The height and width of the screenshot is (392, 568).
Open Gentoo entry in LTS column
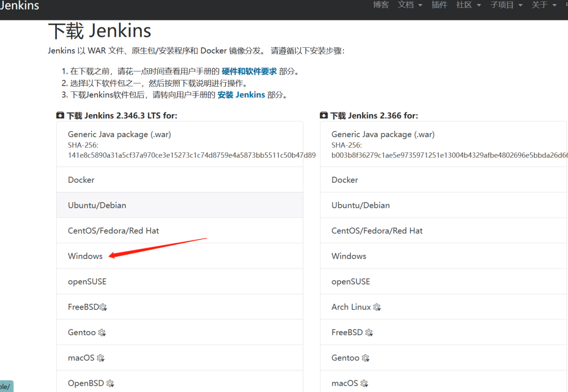180,332
